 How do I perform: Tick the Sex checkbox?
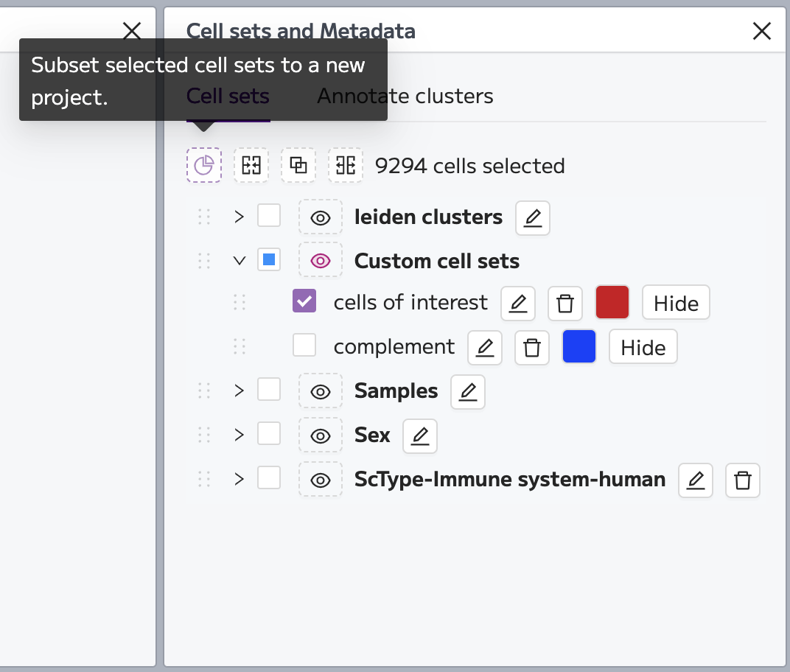(269, 433)
